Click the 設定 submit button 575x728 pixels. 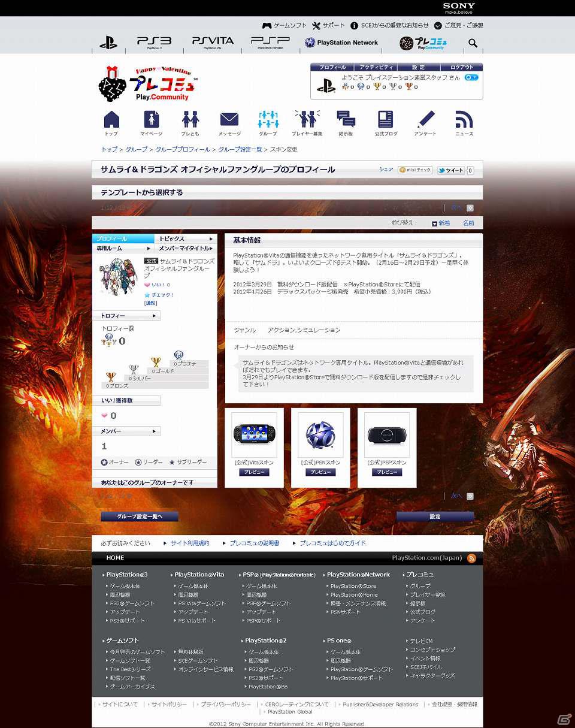coord(435,516)
